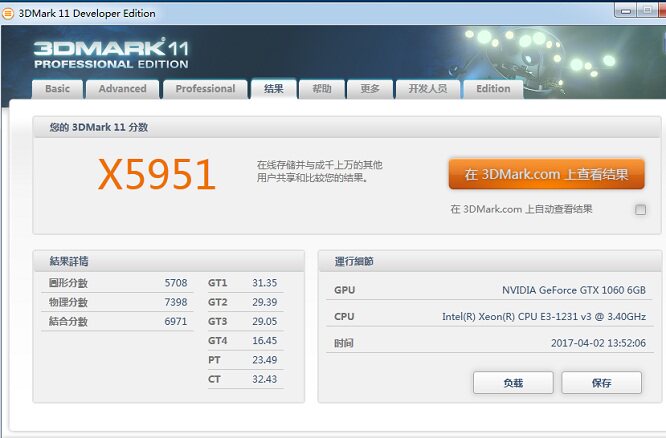Click the 3DMark app icon in title bar
This screenshot has width=666, height=438.
8,14
